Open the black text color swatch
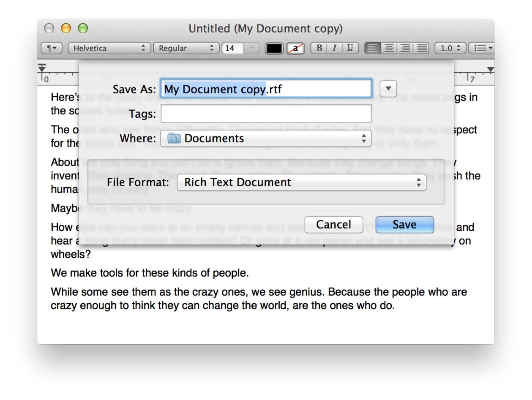This screenshot has width=532, height=400. (x=274, y=48)
